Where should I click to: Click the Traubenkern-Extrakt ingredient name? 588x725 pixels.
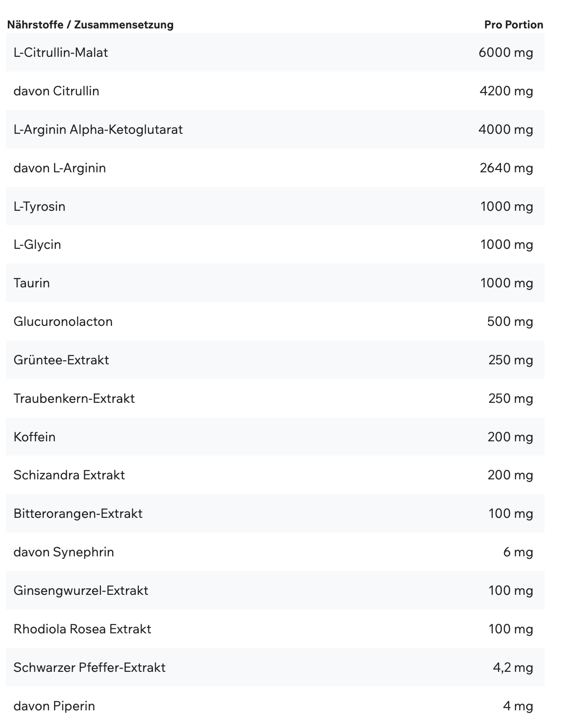[x=74, y=399]
